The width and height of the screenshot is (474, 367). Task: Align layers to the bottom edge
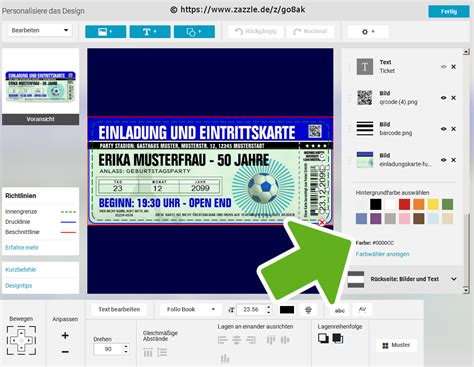[225, 359]
